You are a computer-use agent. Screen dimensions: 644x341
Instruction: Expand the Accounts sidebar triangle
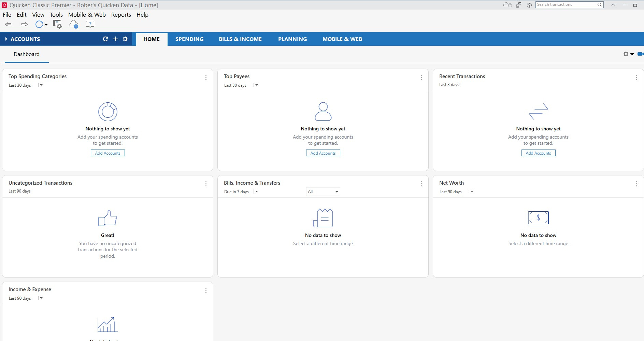(6, 39)
